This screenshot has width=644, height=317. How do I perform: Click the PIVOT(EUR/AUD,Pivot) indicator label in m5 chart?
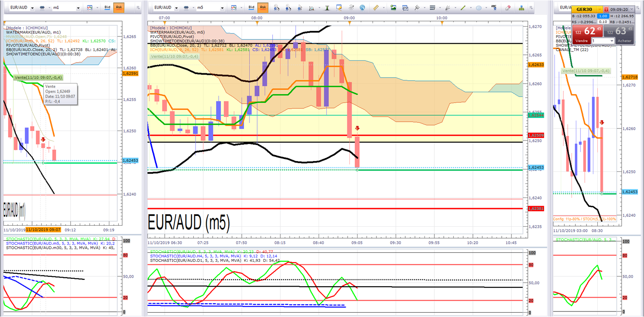pos(172,36)
